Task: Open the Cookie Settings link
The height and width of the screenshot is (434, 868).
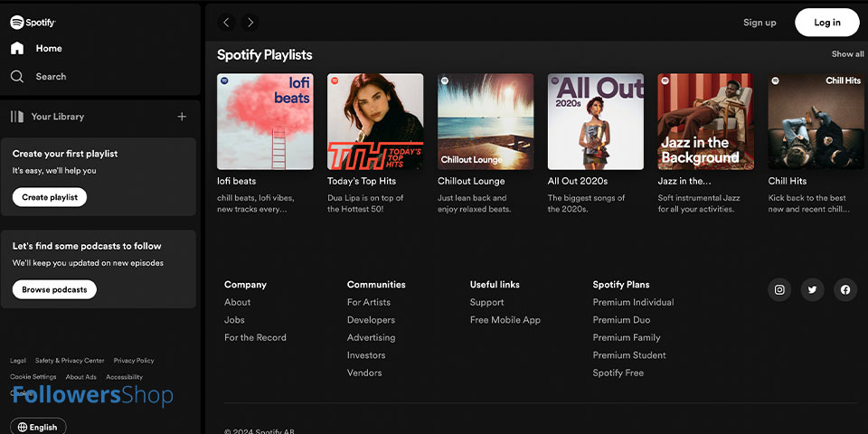Action: point(33,377)
